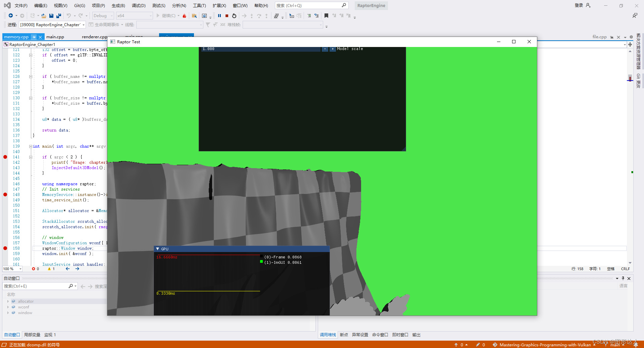Switch to the main.cpp tab
The height and width of the screenshot is (348, 644).
point(55,37)
